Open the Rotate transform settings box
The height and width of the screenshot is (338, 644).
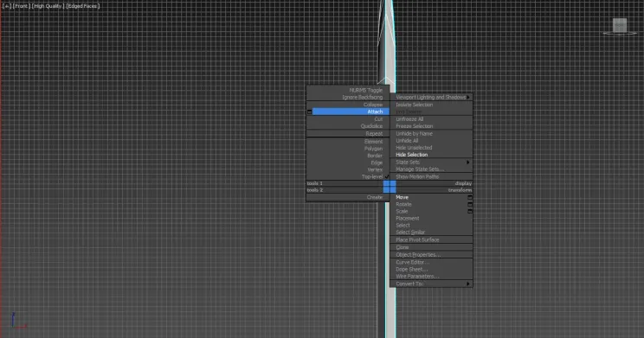tap(470, 204)
